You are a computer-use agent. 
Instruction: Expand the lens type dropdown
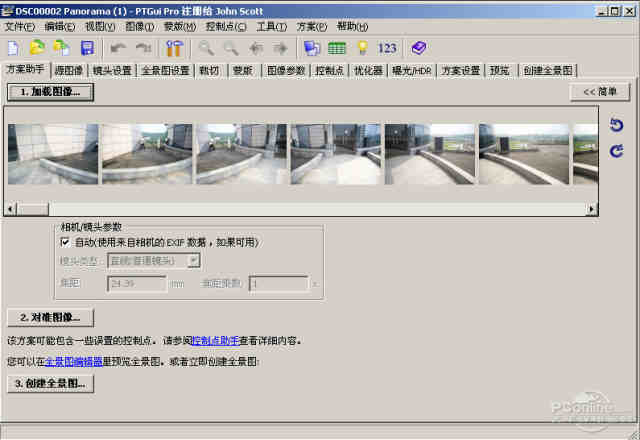(x=194, y=261)
